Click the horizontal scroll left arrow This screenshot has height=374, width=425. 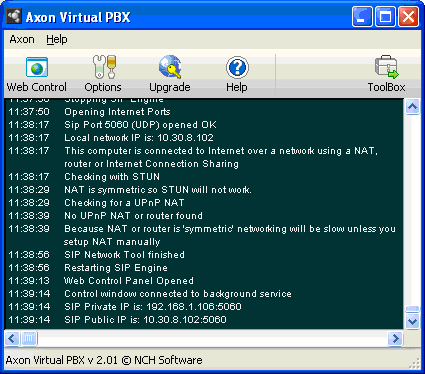pos(12,339)
